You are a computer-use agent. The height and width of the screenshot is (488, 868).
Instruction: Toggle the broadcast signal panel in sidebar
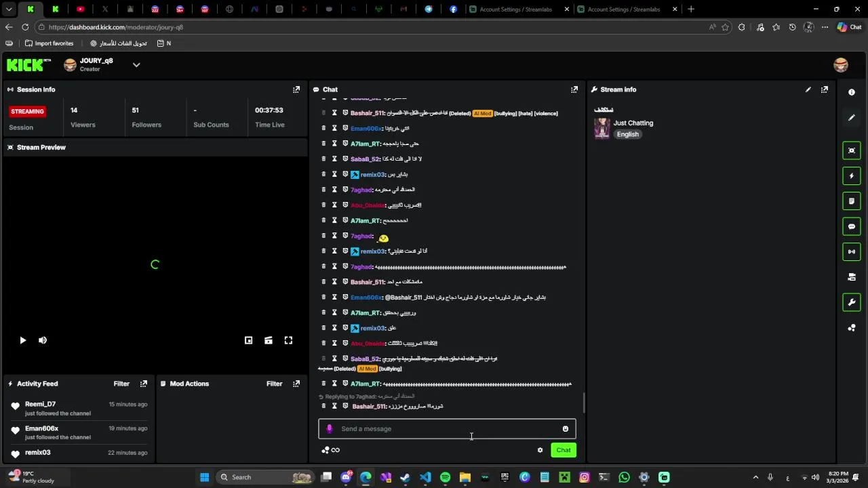tap(852, 251)
